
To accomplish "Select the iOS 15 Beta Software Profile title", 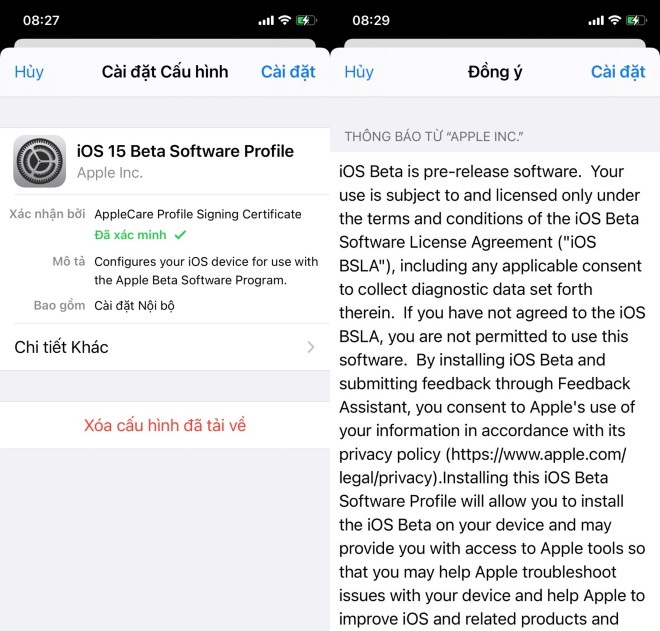I will (x=185, y=151).
